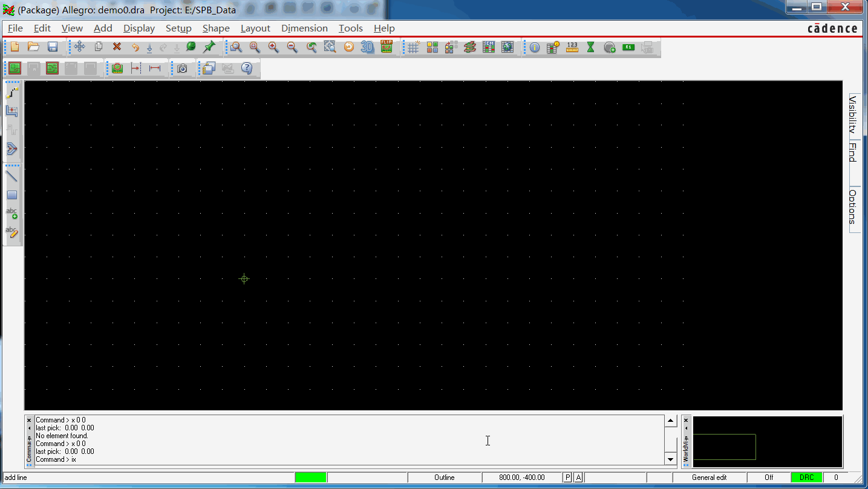
Task: Open the Dimension menu
Action: tap(304, 28)
